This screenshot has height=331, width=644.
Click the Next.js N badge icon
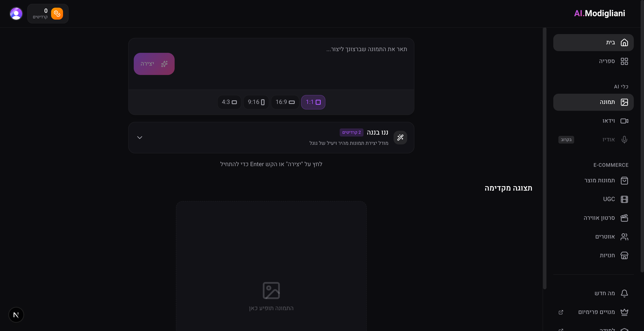click(x=16, y=315)
